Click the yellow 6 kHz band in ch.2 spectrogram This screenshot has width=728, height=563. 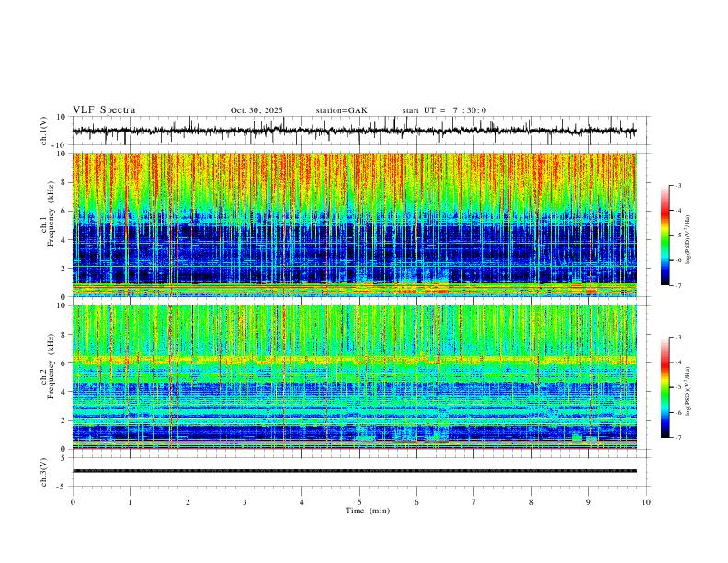click(354, 360)
